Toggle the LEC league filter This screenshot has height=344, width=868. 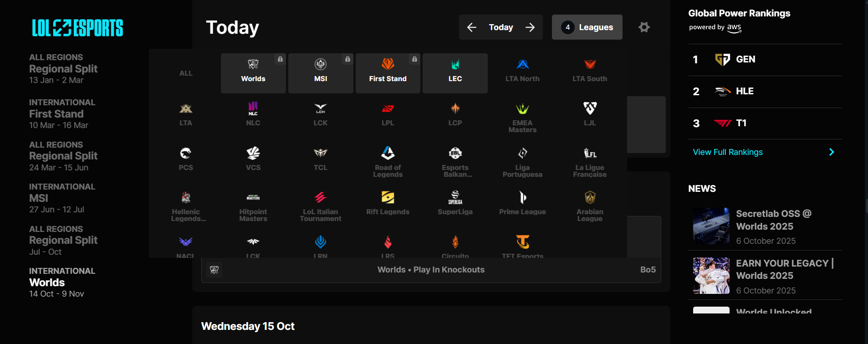pyautogui.click(x=455, y=73)
